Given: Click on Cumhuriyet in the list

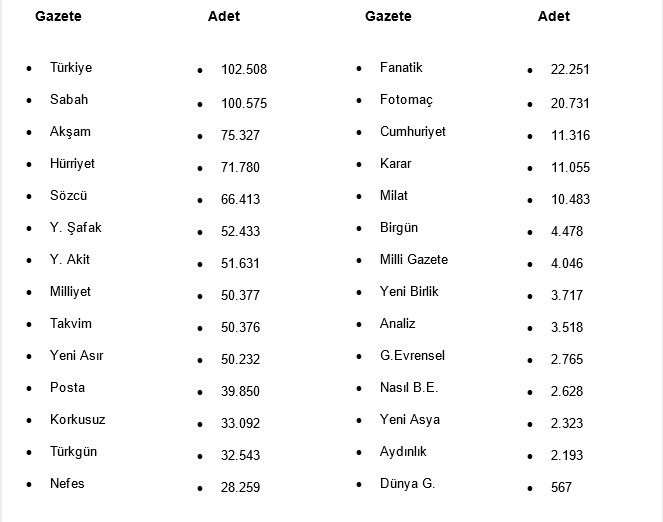Looking at the screenshot, I should click(413, 132).
